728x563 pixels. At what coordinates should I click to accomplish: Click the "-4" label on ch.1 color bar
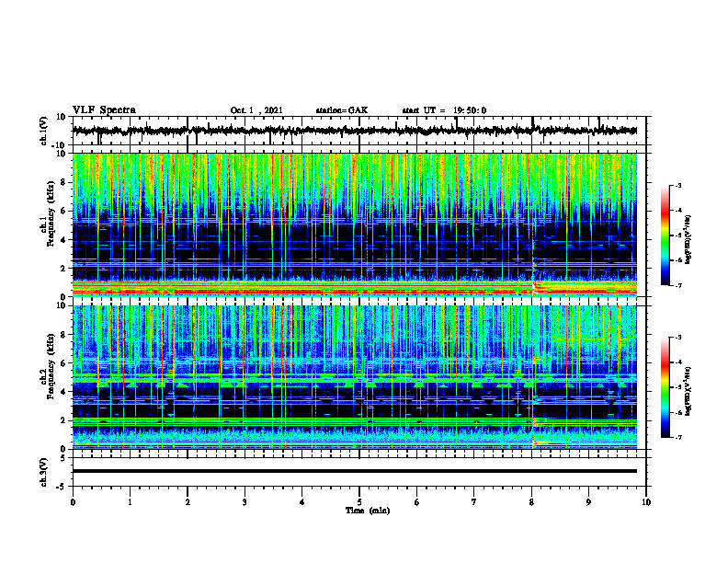pyautogui.click(x=677, y=211)
